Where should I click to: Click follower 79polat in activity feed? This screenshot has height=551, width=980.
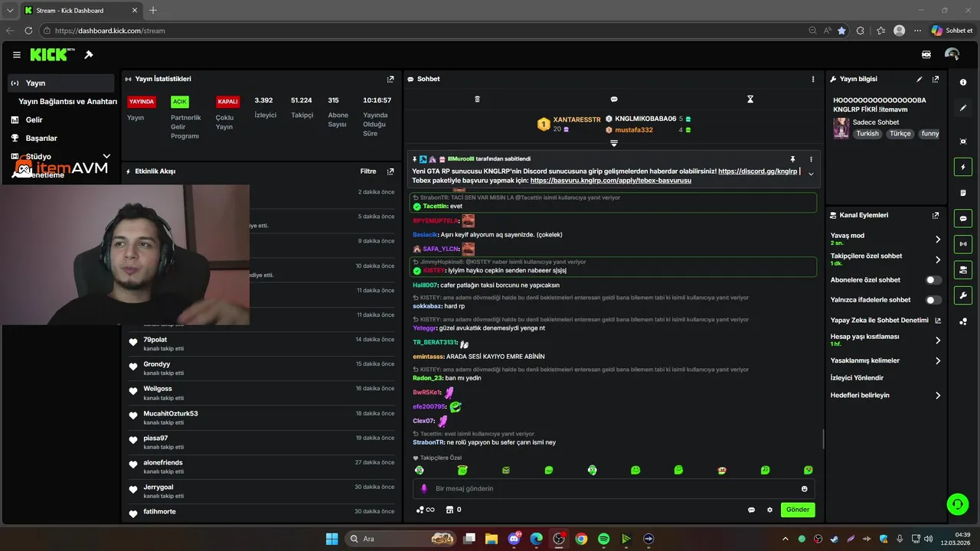point(155,339)
